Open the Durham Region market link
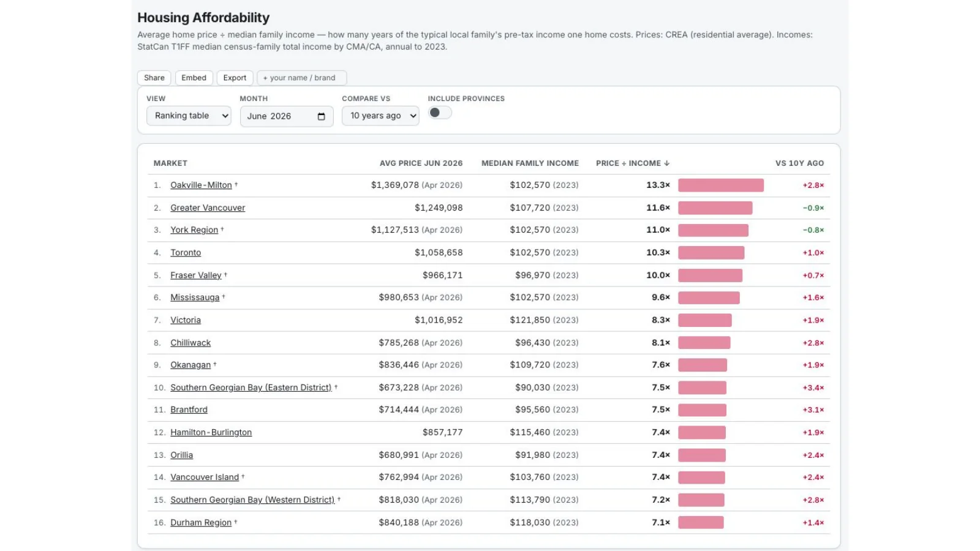Image resolution: width=980 pixels, height=551 pixels. click(201, 522)
